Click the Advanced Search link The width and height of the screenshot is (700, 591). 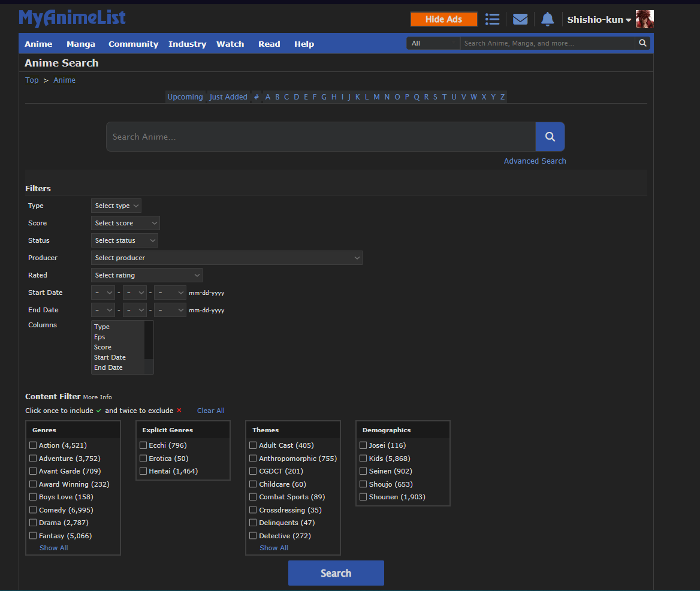point(535,161)
